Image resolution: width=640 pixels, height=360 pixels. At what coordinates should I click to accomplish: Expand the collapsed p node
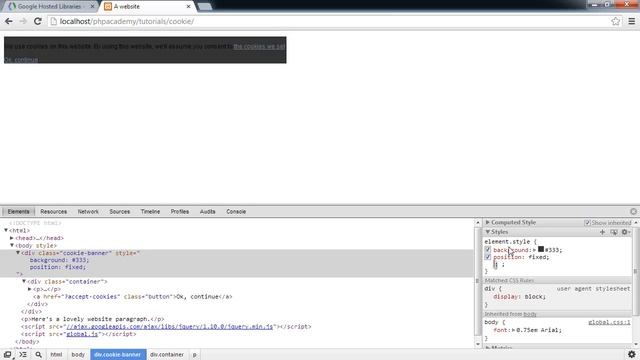[30, 289]
